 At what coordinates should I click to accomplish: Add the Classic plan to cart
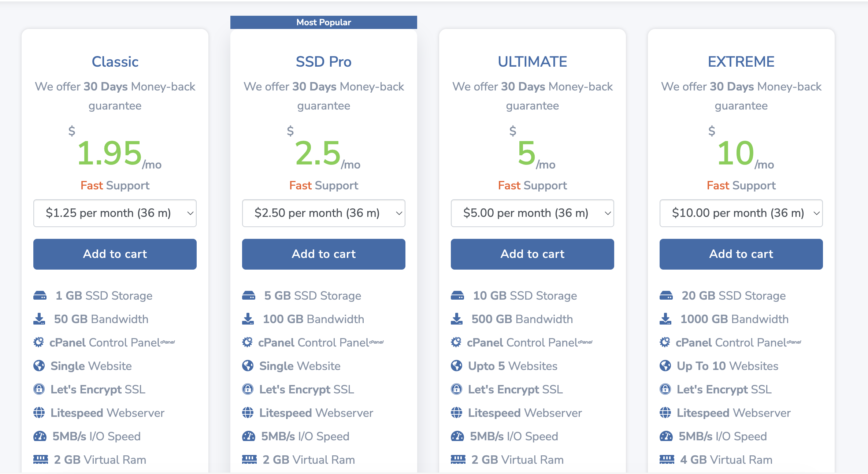[x=115, y=254]
